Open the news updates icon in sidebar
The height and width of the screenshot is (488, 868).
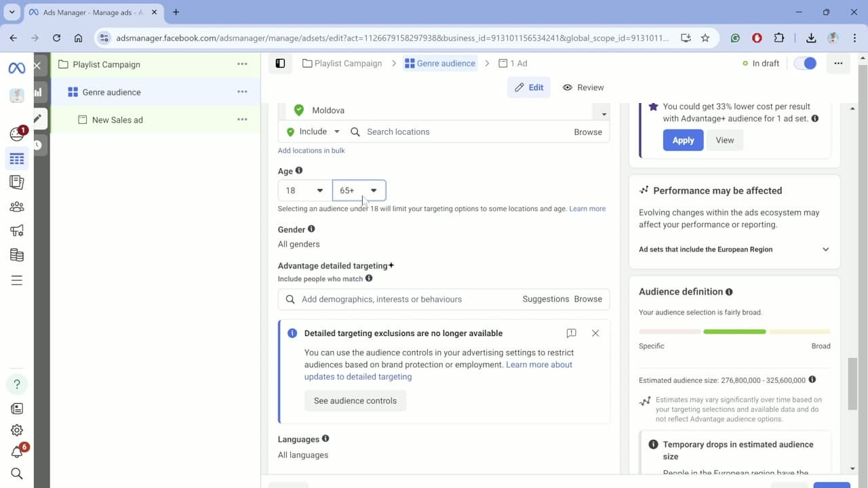pos(17,409)
